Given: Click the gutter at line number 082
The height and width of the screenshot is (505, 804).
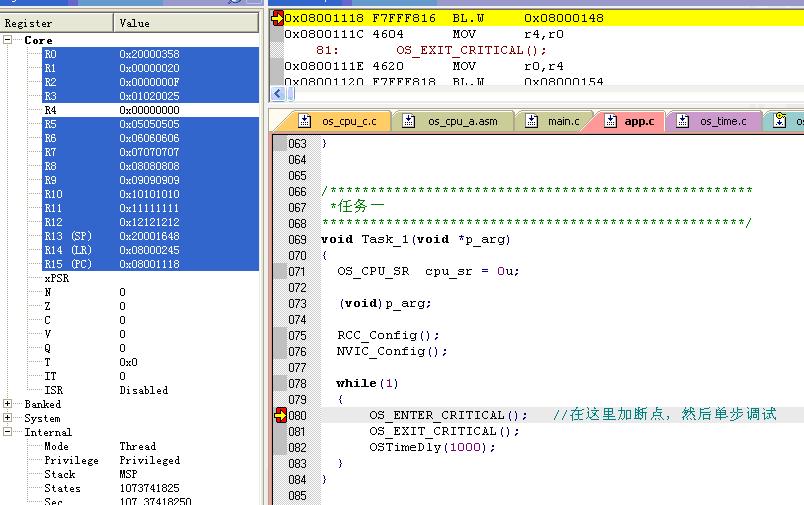Looking at the screenshot, I should [297, 448].
